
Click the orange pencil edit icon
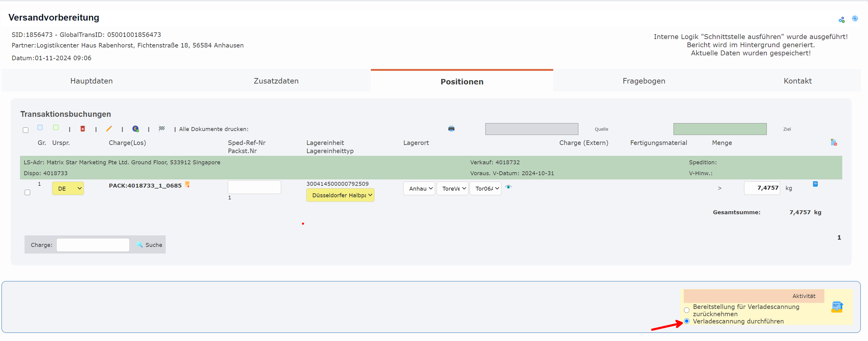click(109, 129)
